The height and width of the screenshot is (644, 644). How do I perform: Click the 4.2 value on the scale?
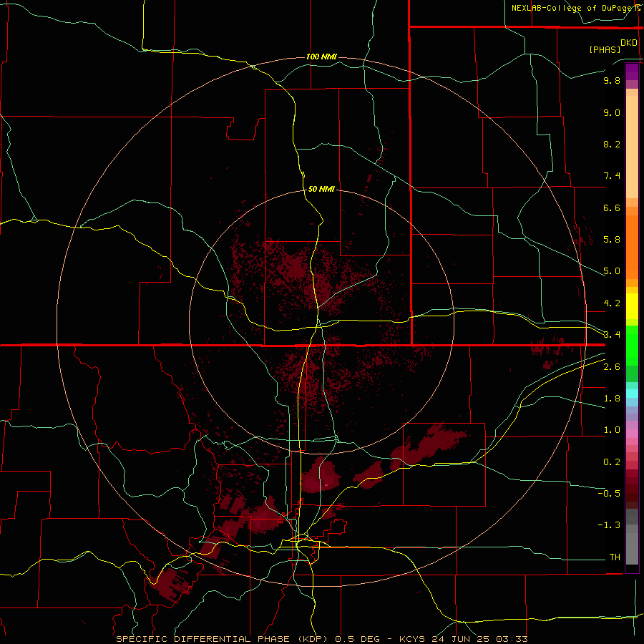pos(612,303)
